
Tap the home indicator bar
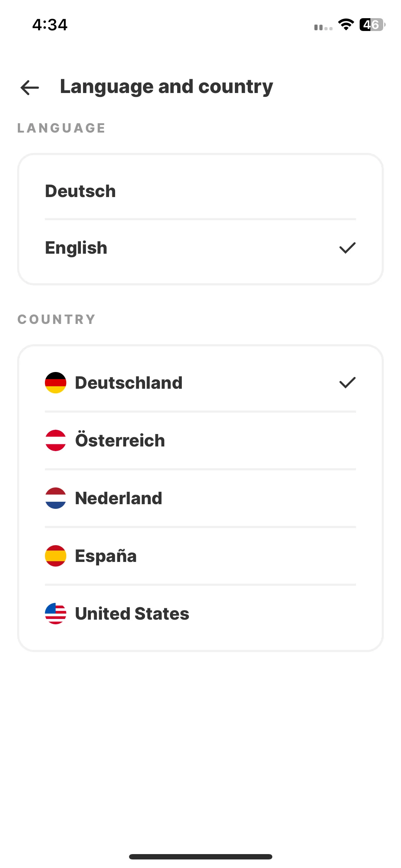point(200,857)
